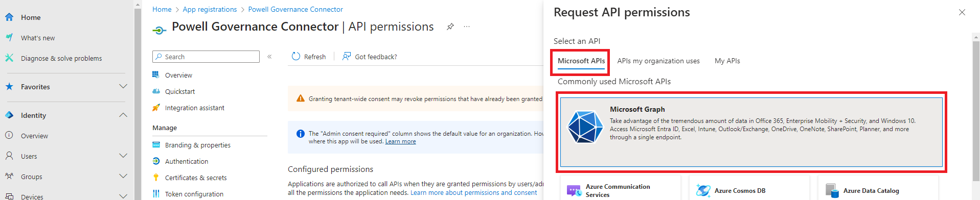Image resolution: width=980 pixels, height=200 pixels.
Task: Open the App registrations breadcrumb link
Action: (x=210, y=9)
